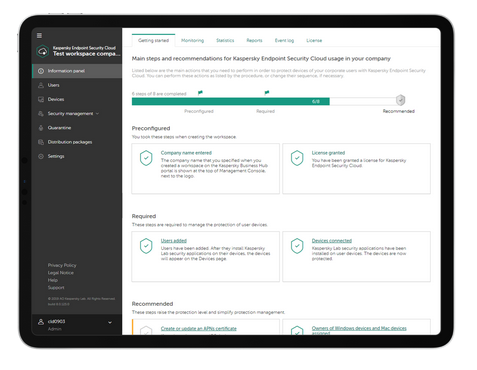477x370 pixels.
Task: Click the Preconfigured section heading
Action: 151,128
